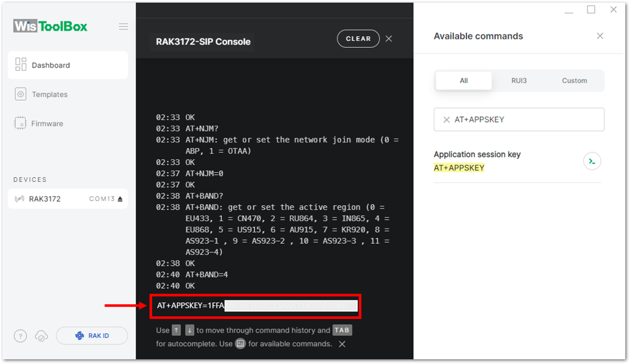The width and height of the screenshot is (630, 364).
Task: Click the Firmware chip icon
Action: point(20,123)
